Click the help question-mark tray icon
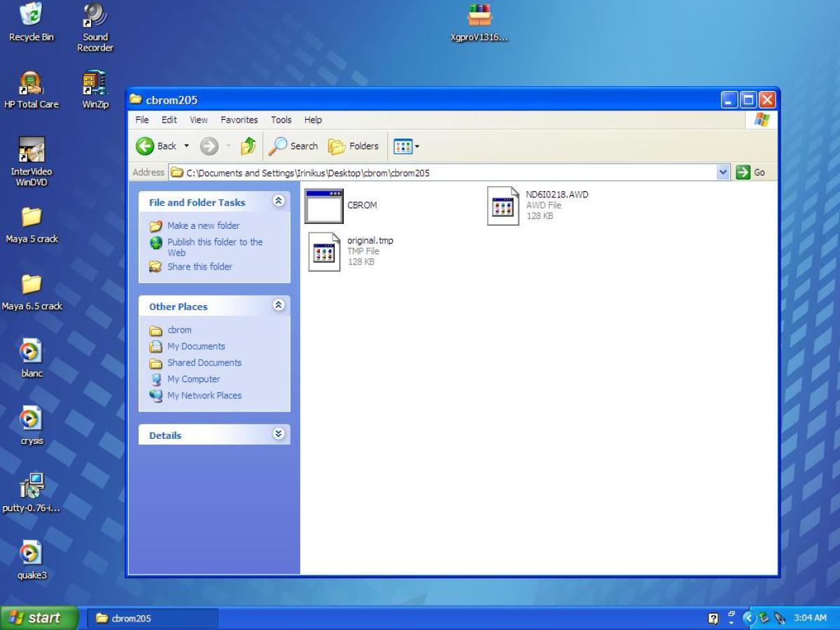The height and width of the screenshot is (630, 840). [713, 618]
